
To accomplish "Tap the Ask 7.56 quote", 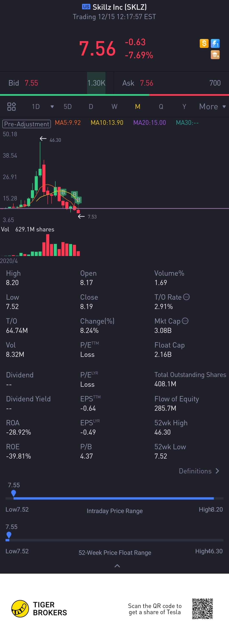I will point(138,83).
